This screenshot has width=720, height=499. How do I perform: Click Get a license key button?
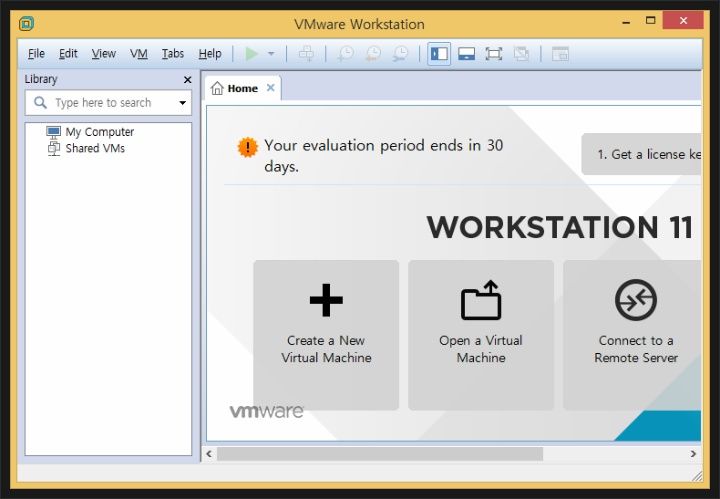(641, 154)
